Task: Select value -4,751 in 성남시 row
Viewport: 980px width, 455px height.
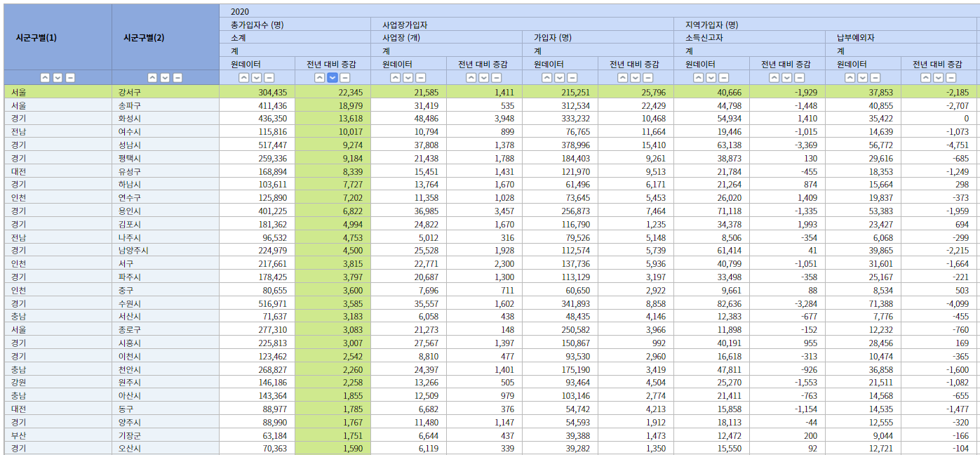Action: click(939, 145)
